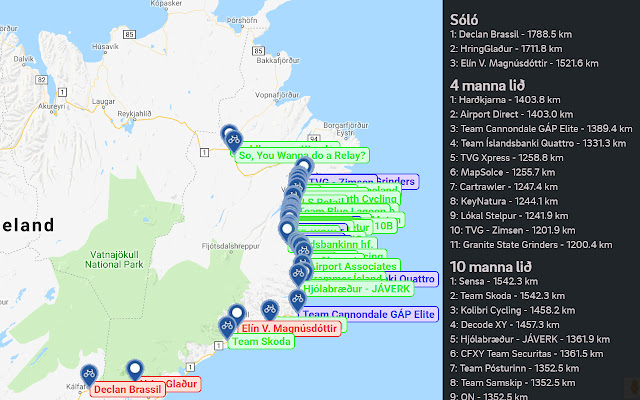The image size is (640, 400).
Task: Click the Fljótsdalshreppur map label
Action: 231,246
